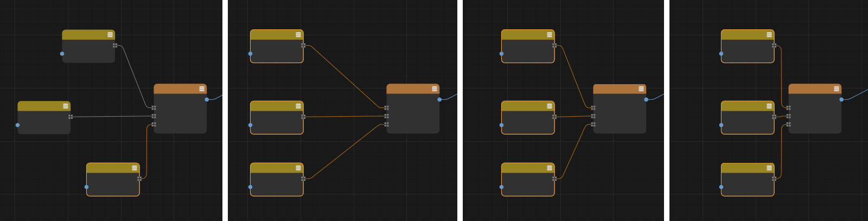Open menu icon on orange node in leftmost panel
The image size is (868, 221).
202,89
